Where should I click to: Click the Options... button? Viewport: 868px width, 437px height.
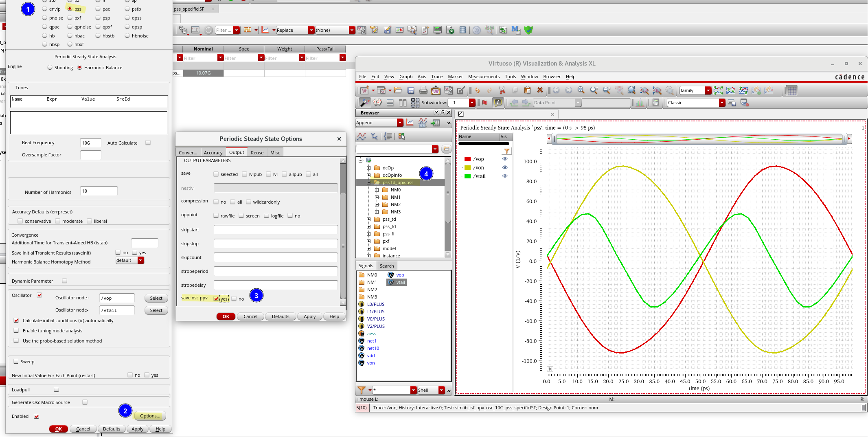150,416
